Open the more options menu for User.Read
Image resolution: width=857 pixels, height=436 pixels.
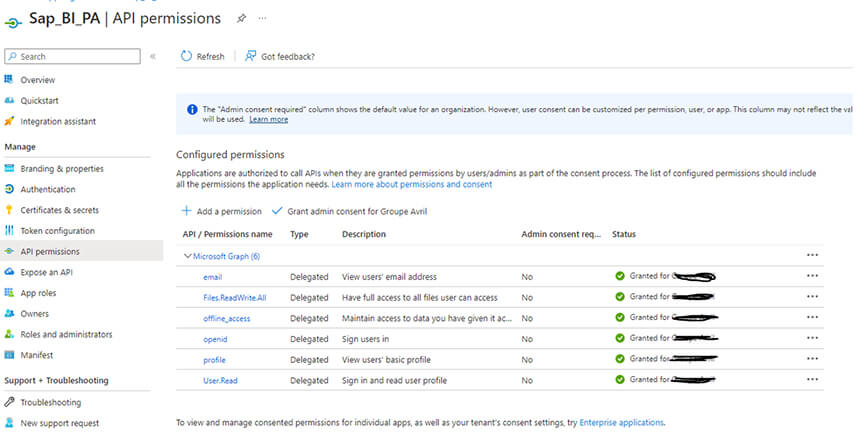(x=812, y=380)
